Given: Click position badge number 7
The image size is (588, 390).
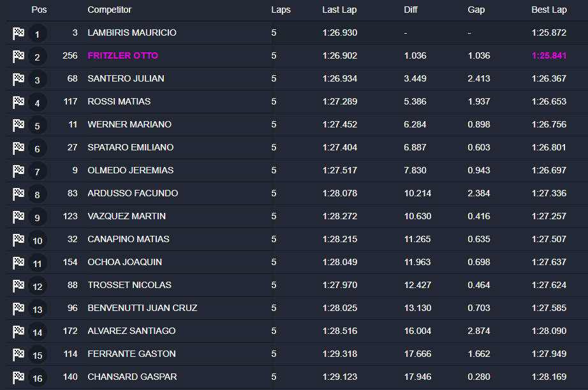Looking at the screenshot, I should point(38,171).
